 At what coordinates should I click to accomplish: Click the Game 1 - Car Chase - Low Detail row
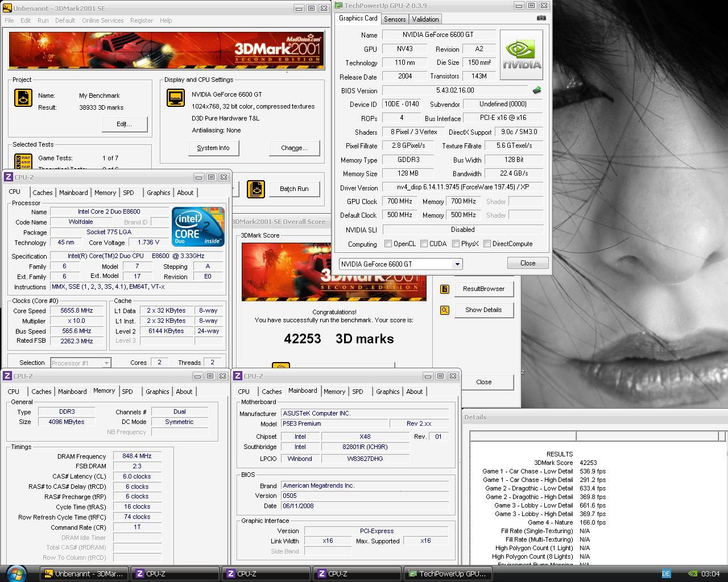coord(543,471)
